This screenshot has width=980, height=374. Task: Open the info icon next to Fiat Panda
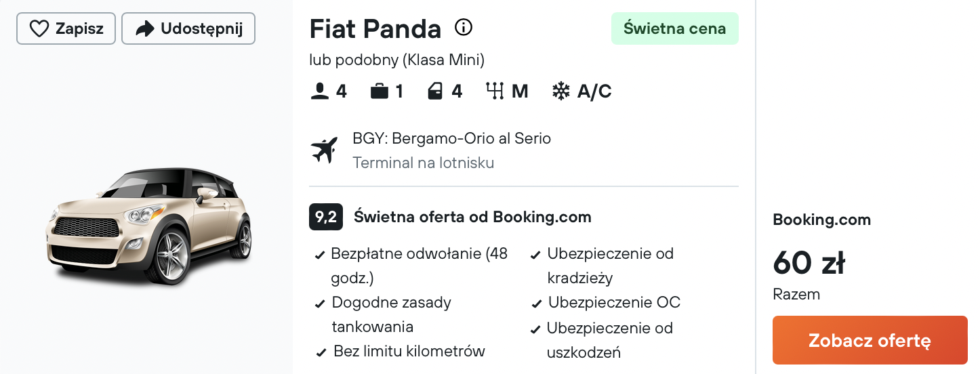tap(464, 28)
